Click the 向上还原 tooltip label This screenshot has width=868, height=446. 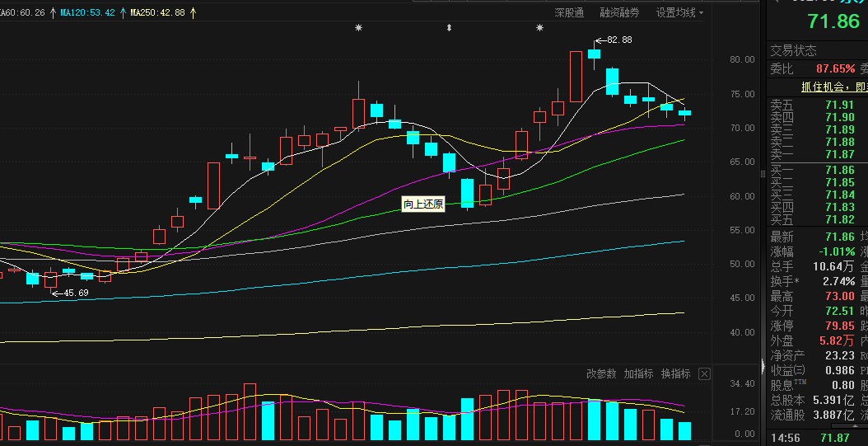pos(423,204)
